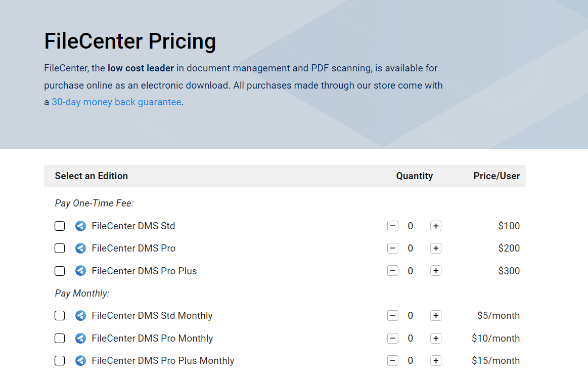
Task: Click the DMS Pro Monthly product icon
Action: coord(80,339)
